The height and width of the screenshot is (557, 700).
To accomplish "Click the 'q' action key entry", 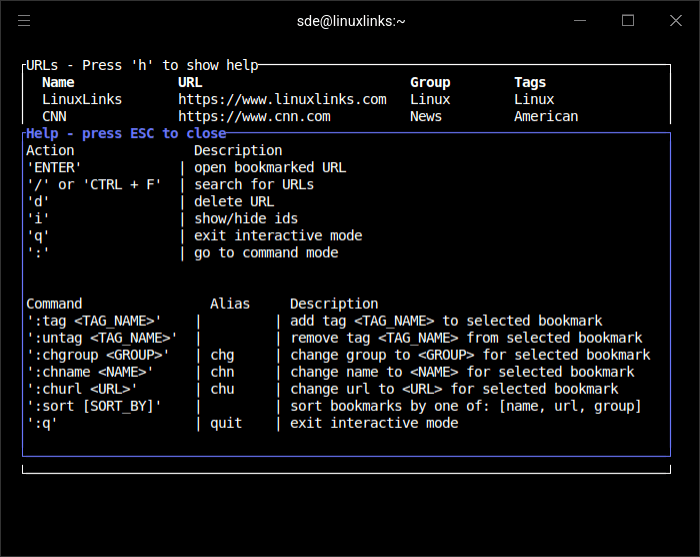I will (x=38, y=236).
